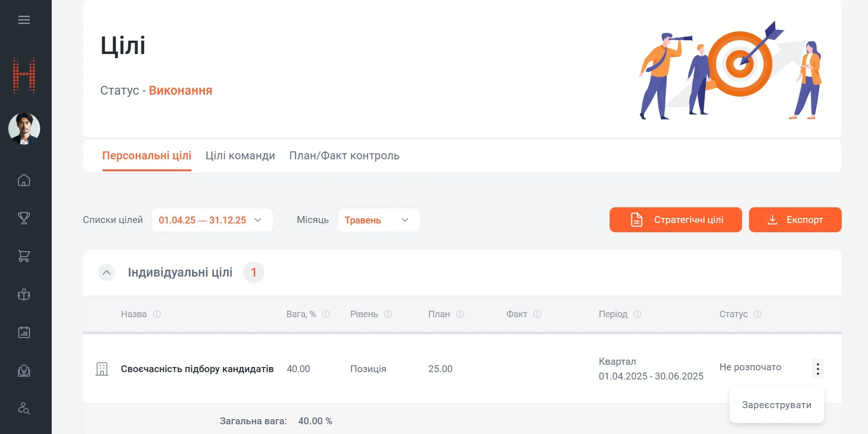
Task: Click the Експорт button
Action: (795, 220)
